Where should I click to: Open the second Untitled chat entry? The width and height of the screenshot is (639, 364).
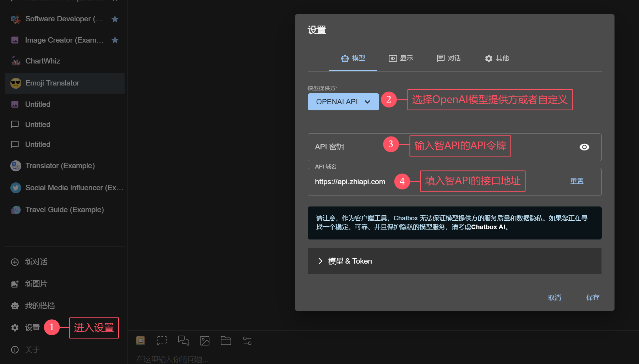tap(65, 125)
